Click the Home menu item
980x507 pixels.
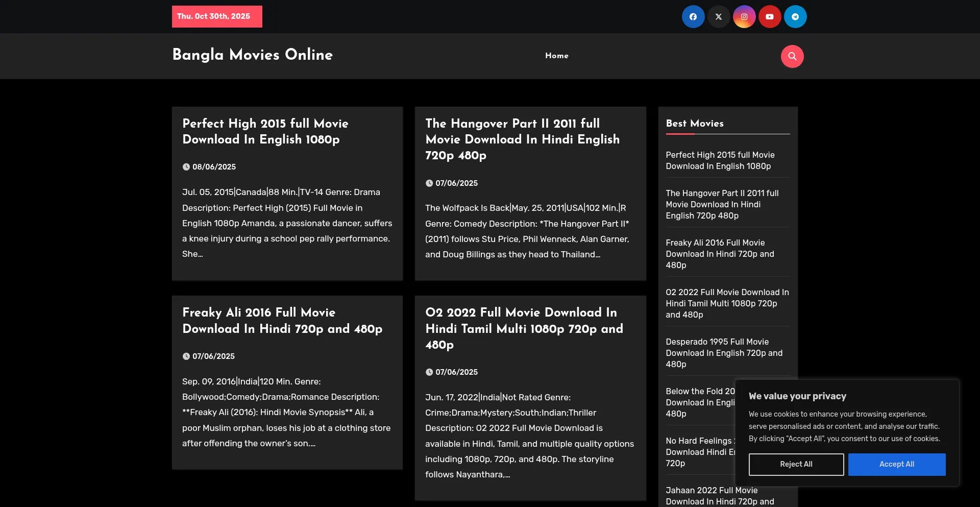click(556, 56)
